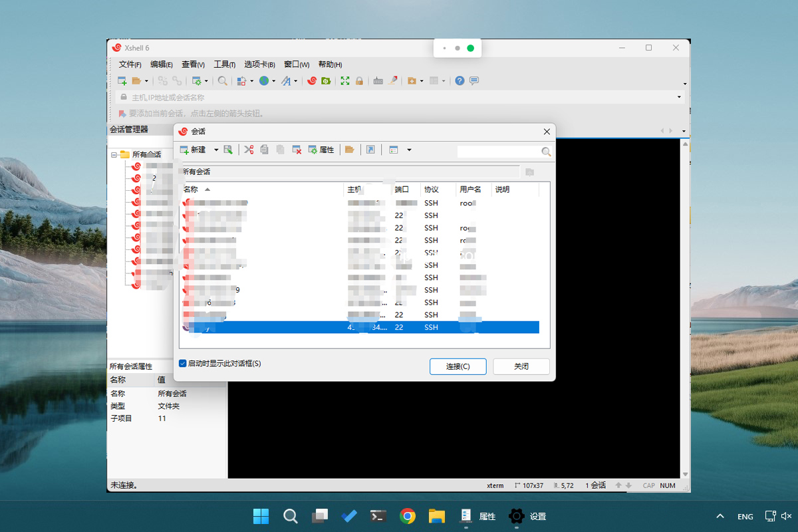The image size is (798, 532).
Task: Click the 属性 button in the 会话 dialog toolbar
Action: [x=321, y=150]
